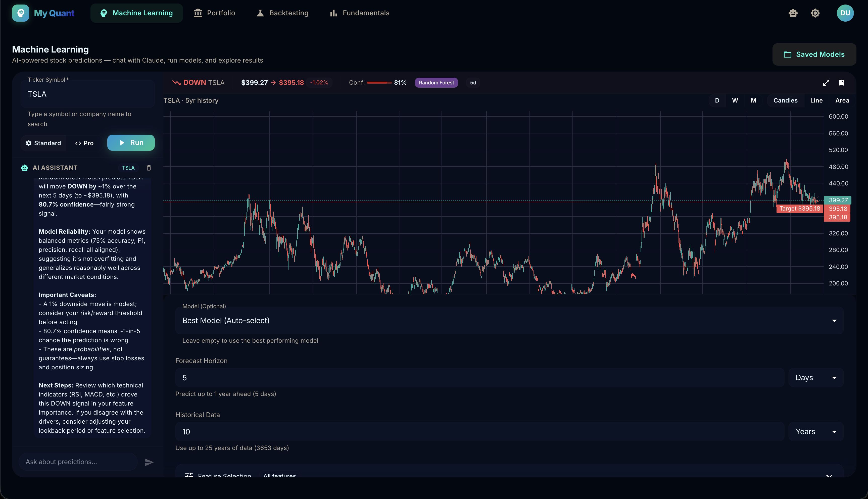Screen dimensions: 868x499
Task: Open the Historical Data Years unit dropdown
Action: pos(816,432)
